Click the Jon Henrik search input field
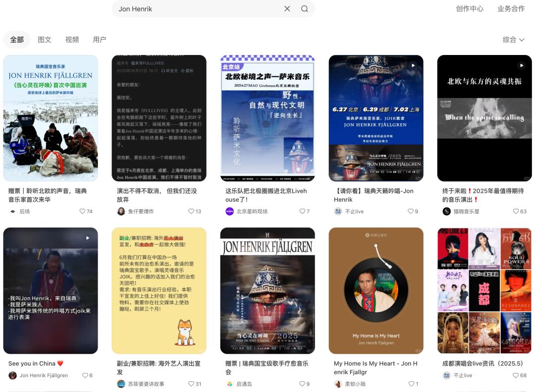The height and width of the screenshot is (392, 535). point(198,9)
